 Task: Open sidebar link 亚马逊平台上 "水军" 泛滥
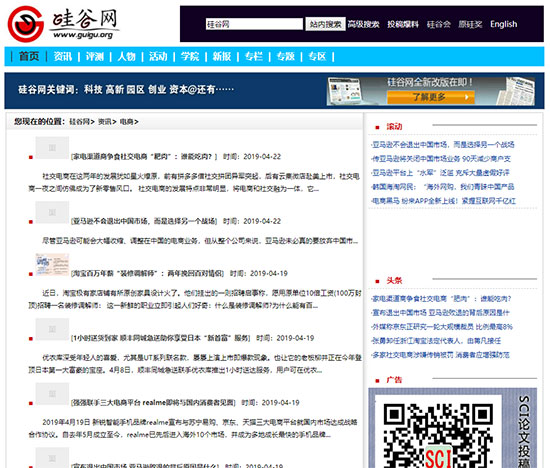pos(440,173)
